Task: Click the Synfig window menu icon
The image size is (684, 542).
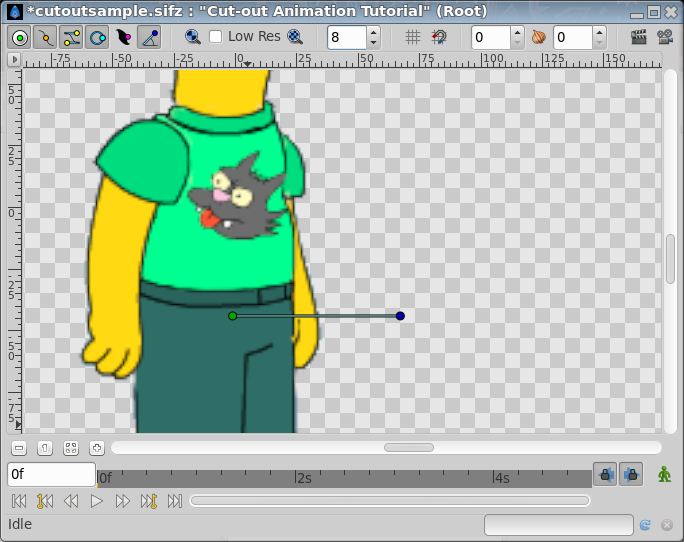Action: [x=15, y=11]
